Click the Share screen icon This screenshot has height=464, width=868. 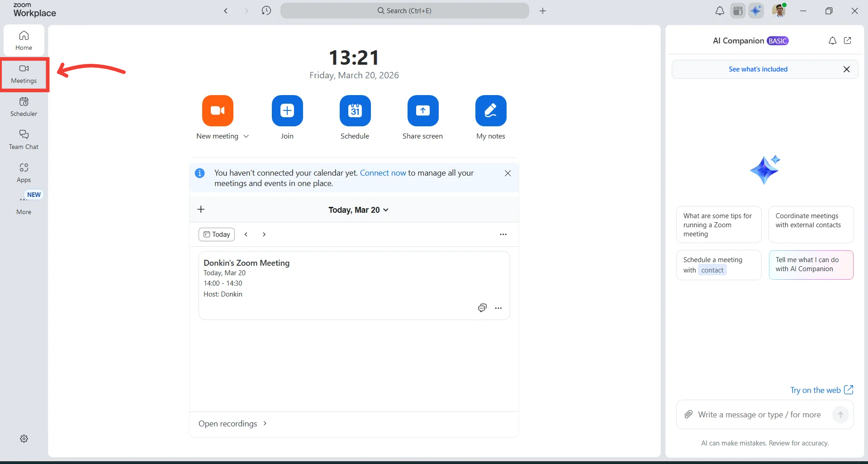423,110
